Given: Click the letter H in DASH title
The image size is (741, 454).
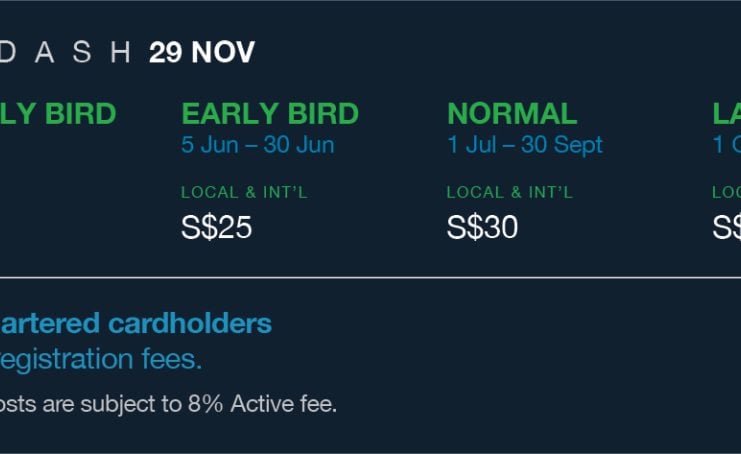Looking at the screenshot, I should click(120, 52).
